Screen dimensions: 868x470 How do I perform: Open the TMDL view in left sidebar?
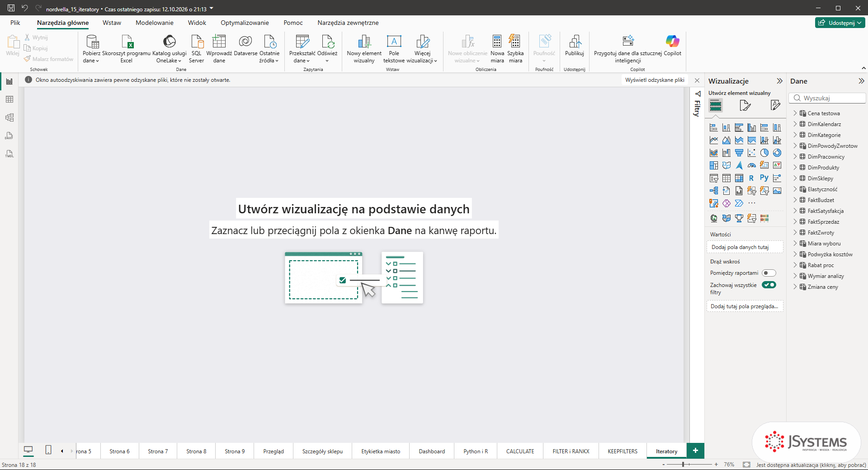(9, 154)
